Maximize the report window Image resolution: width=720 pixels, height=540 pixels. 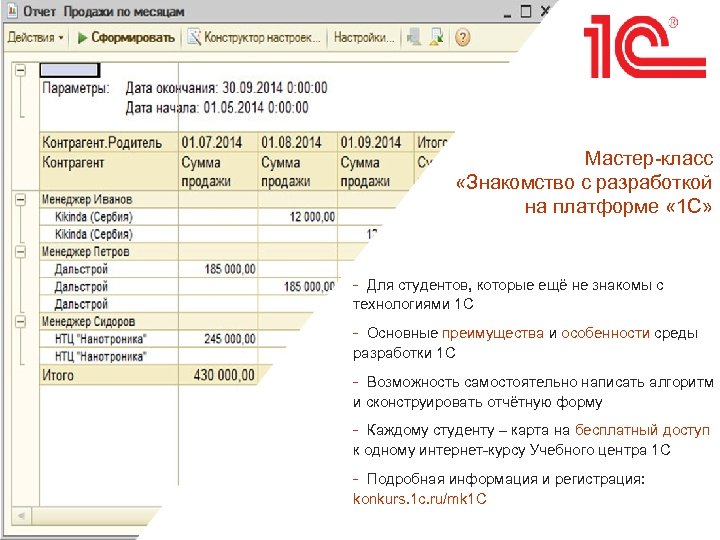pyautogui.click(x=526, y=11)
